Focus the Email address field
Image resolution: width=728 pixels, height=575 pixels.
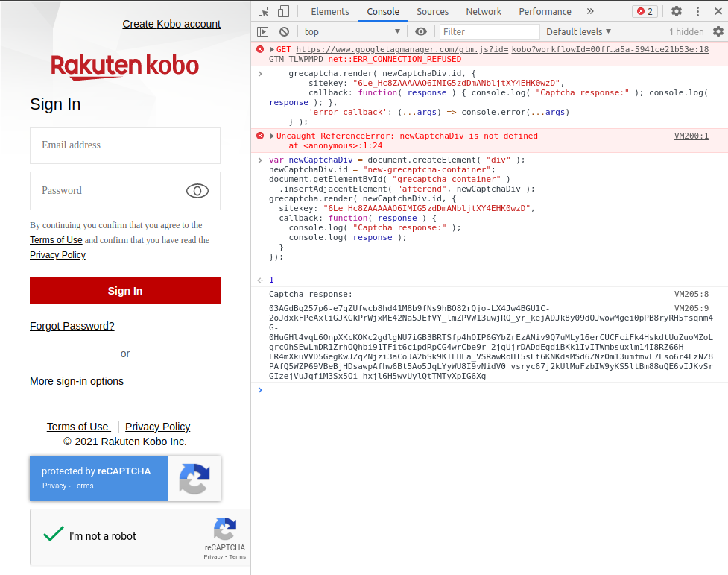pos(125,145)
